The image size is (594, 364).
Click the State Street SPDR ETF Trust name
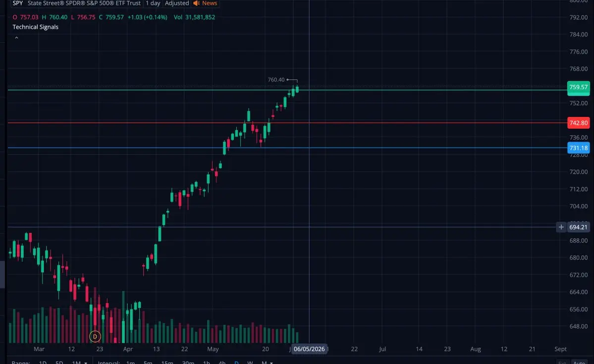pyautogui.click(x=84, y=3)
